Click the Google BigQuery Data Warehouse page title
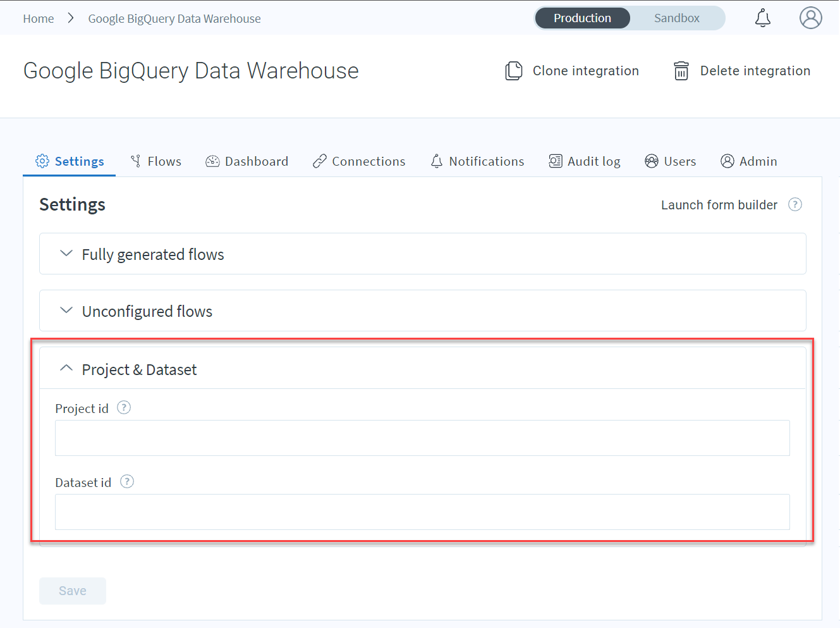The width and height of the screenshot is (840, 628). point(191,71)
